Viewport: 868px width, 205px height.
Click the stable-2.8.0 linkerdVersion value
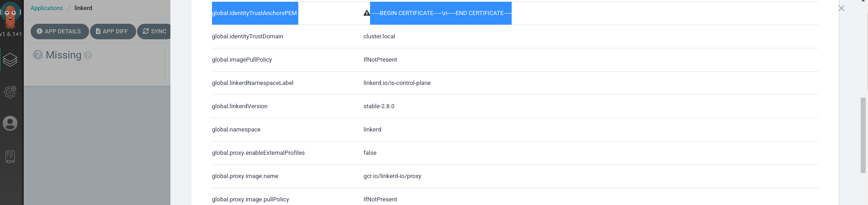click(x=379, y=106)
